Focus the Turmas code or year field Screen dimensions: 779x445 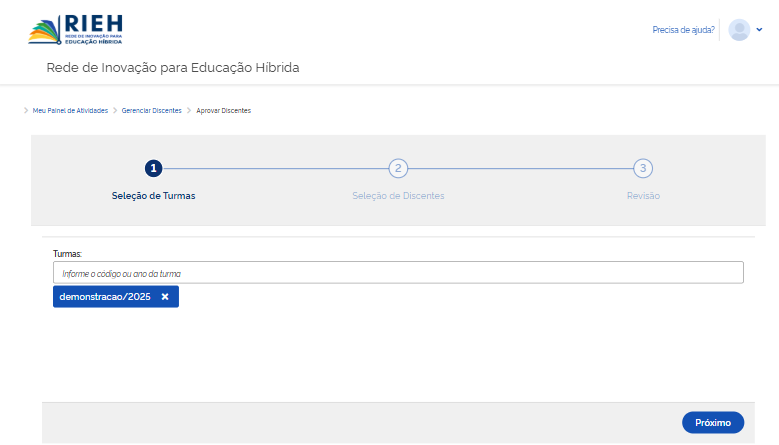pos(398,273)
